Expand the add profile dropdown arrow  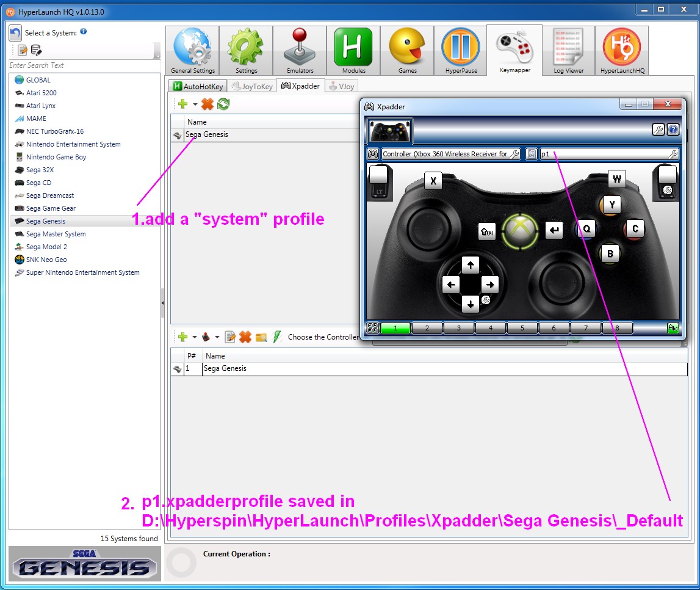[x=195, y=104]
